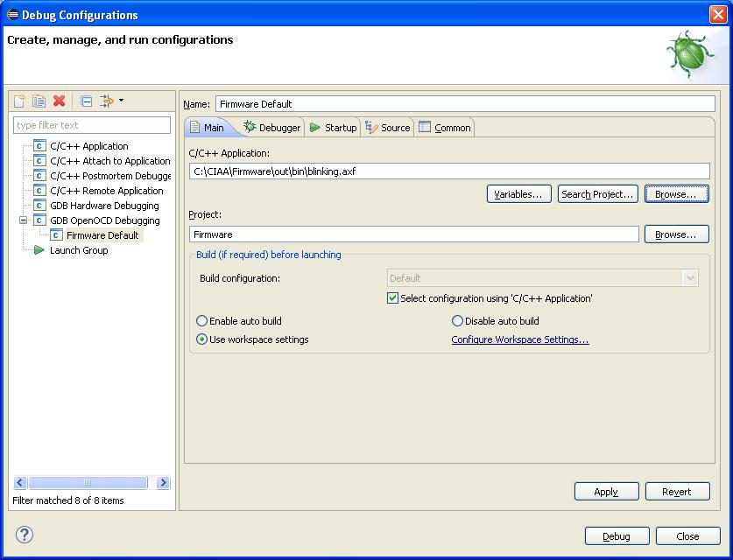Screen dimensions: 733x560
Task: Click the Search Project... button
Action: (x=597, y=194)
